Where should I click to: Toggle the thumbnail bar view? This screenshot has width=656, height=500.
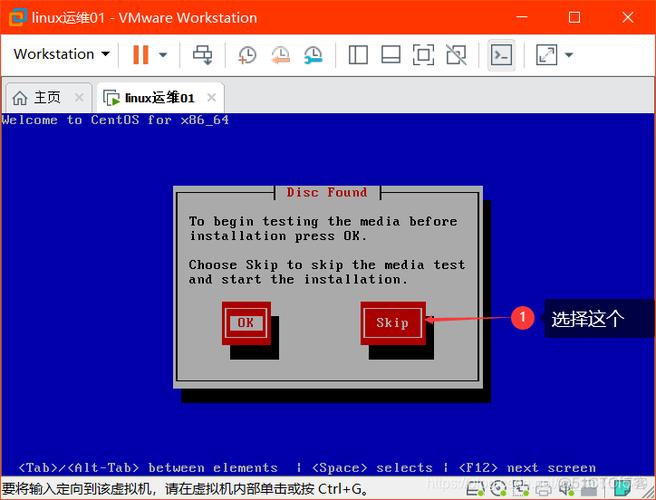pyautogui.click(x=391, y=55)
